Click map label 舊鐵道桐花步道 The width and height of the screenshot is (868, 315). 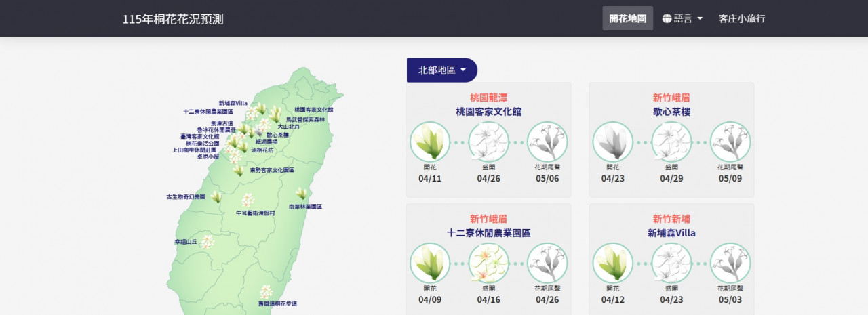[x=277, y=303]
